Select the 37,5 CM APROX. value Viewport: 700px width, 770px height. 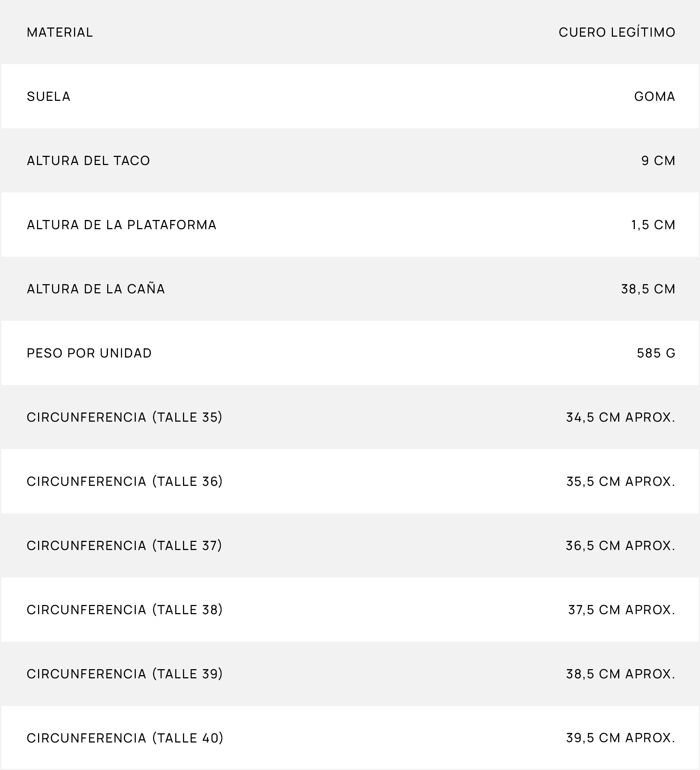coord(622,610)
